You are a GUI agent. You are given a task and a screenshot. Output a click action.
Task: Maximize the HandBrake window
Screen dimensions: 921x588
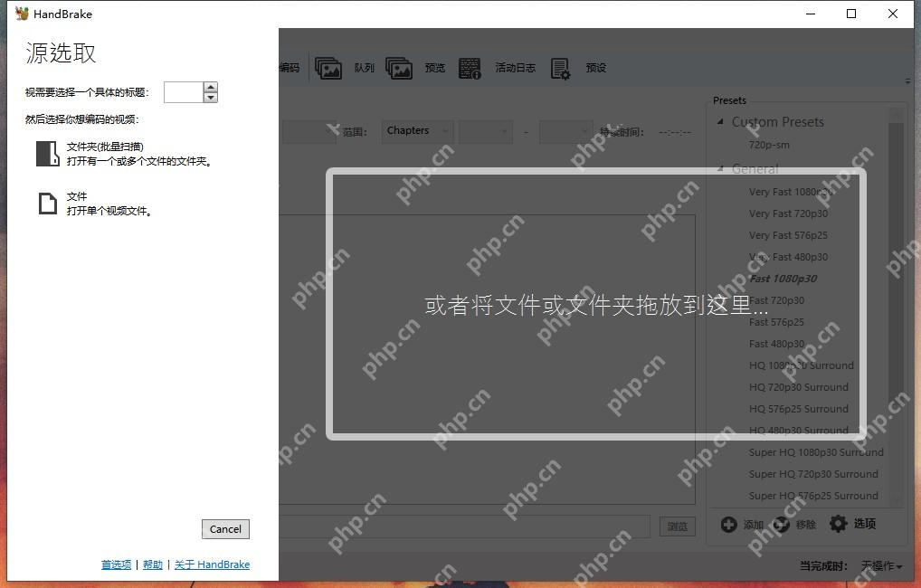851,14
